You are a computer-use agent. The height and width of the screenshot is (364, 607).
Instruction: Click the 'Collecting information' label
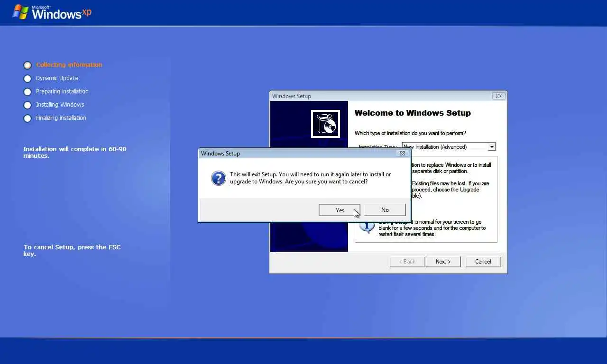pos(69,65)
